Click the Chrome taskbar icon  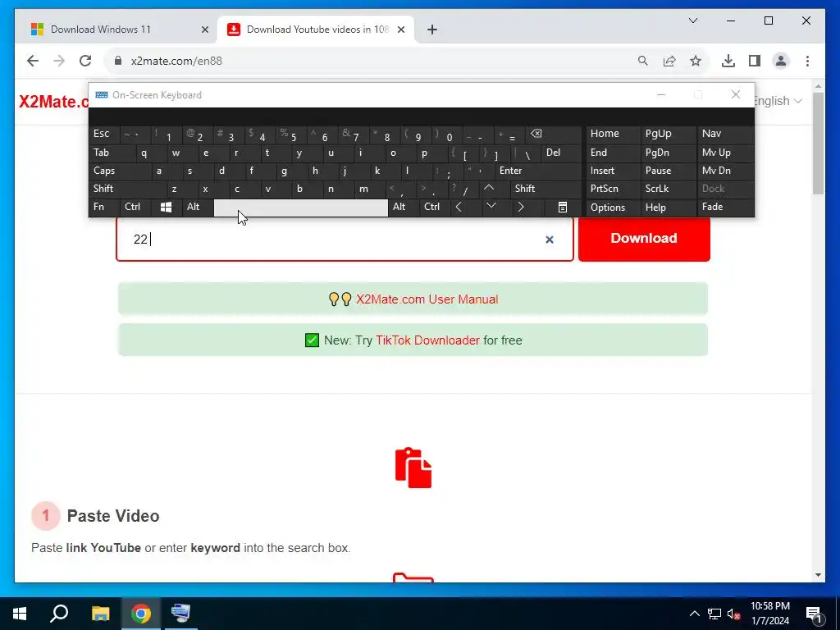click(141, 614)
